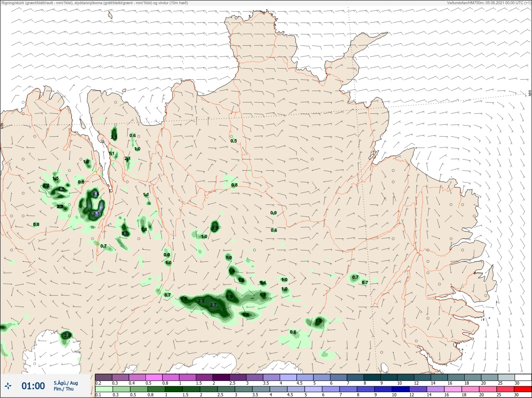Image resolution: width=532 pixels, height=398 pixels.
Task: Click the 2.1 rainfall value label
Action: coord(128,158)
